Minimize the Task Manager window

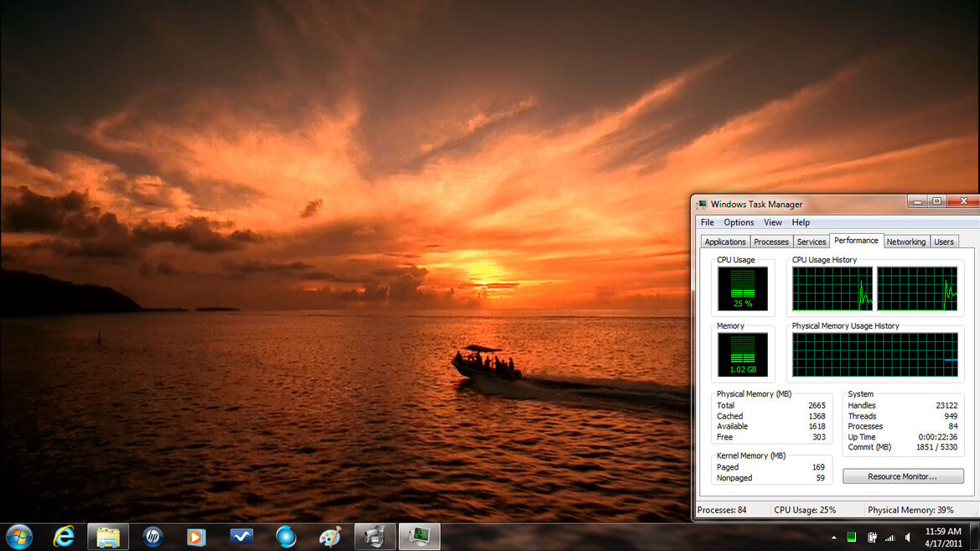917,201
